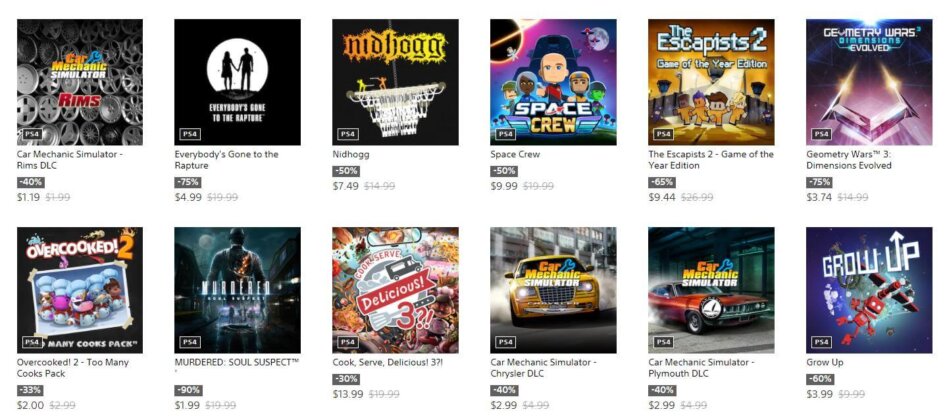Open Car Mechanic Simulator - Chrysler DLC title link
The width and height of the screenshot is (945, 420).
[544, 368]
